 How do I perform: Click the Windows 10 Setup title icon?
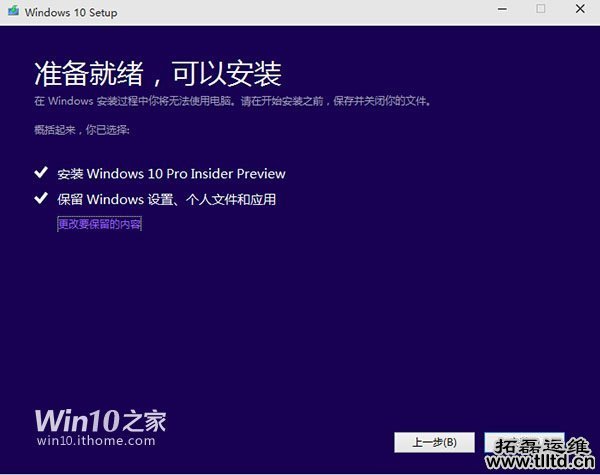pyautogui.click(x=13, y=11)
